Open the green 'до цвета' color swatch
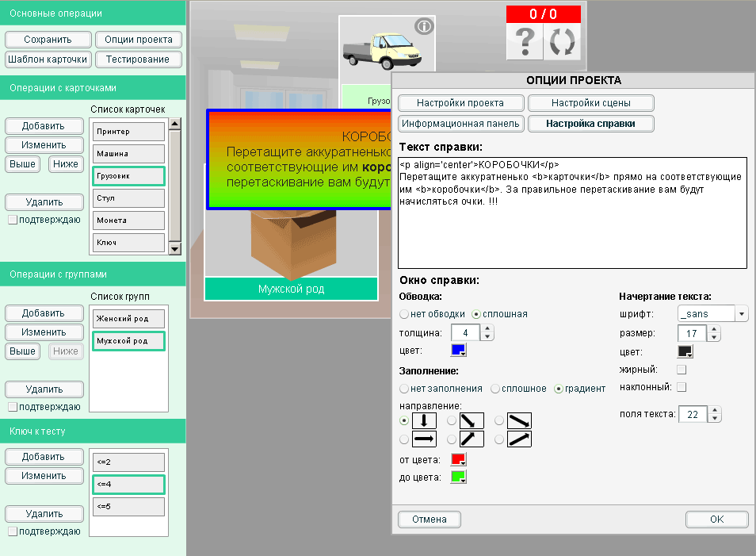756x556 pixels. [459, 477]
